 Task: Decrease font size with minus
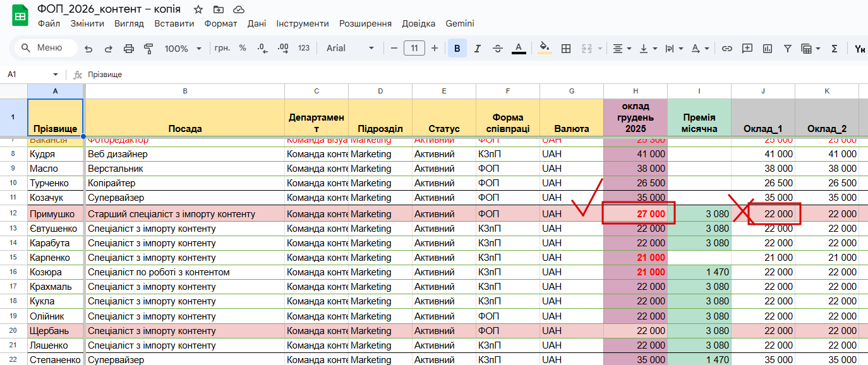(x=394, y=48)
